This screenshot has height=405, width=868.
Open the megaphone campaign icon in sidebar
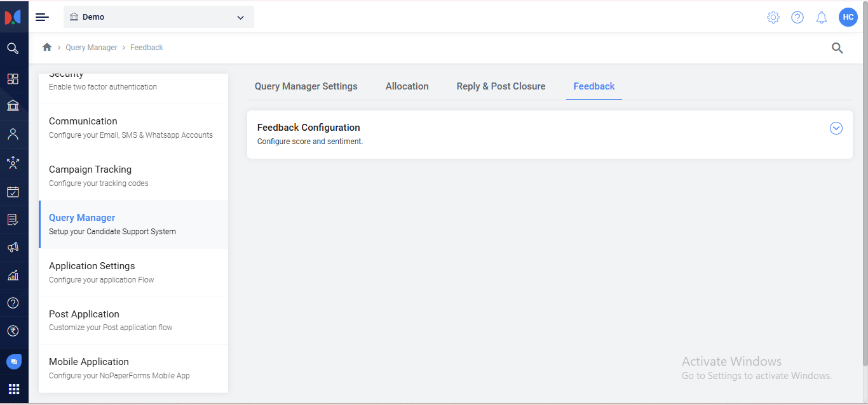13,247
